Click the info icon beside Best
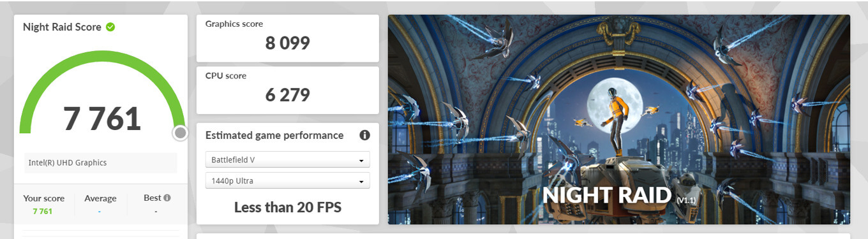 pos(167,198)
